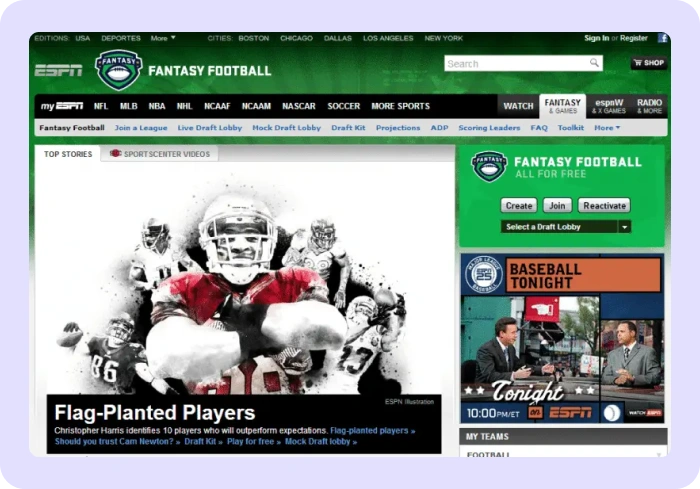Open the Chicago city link

tap(296, 38)
